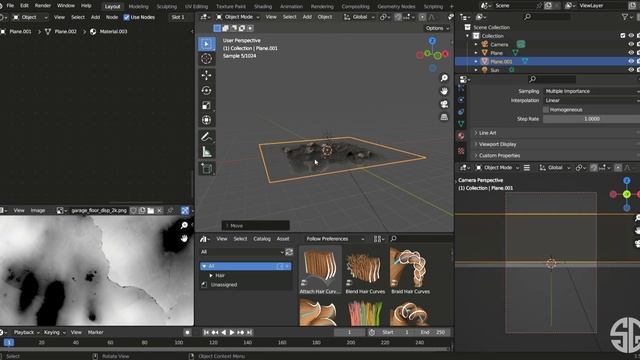
Task: Open the timeline Keying menu
Action: 54,333
